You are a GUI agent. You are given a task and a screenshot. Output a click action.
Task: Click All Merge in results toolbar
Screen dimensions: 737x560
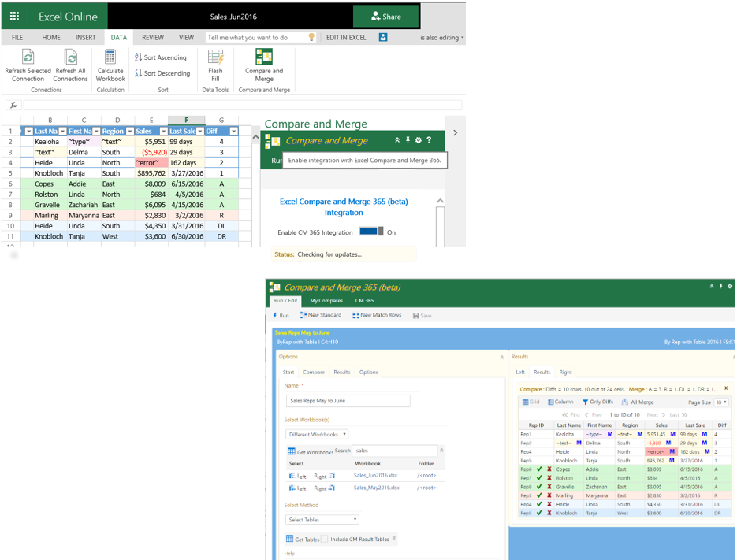(638, 402)
